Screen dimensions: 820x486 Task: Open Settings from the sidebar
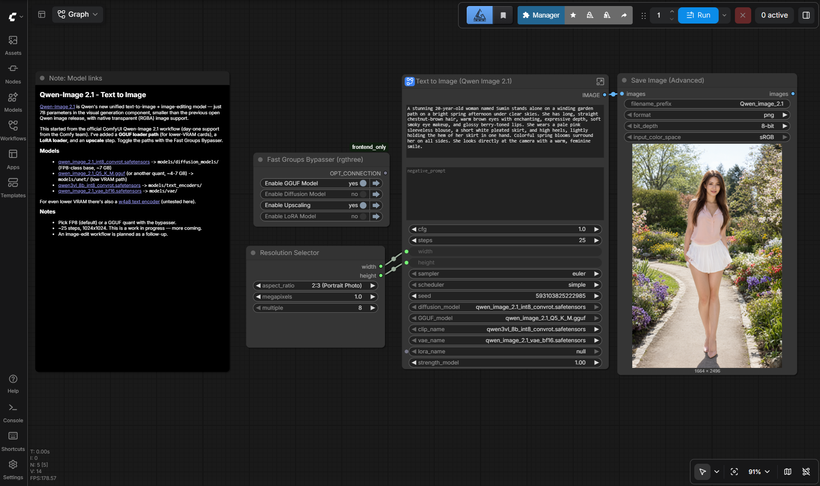pyautogui.click(x=13, y=469)
